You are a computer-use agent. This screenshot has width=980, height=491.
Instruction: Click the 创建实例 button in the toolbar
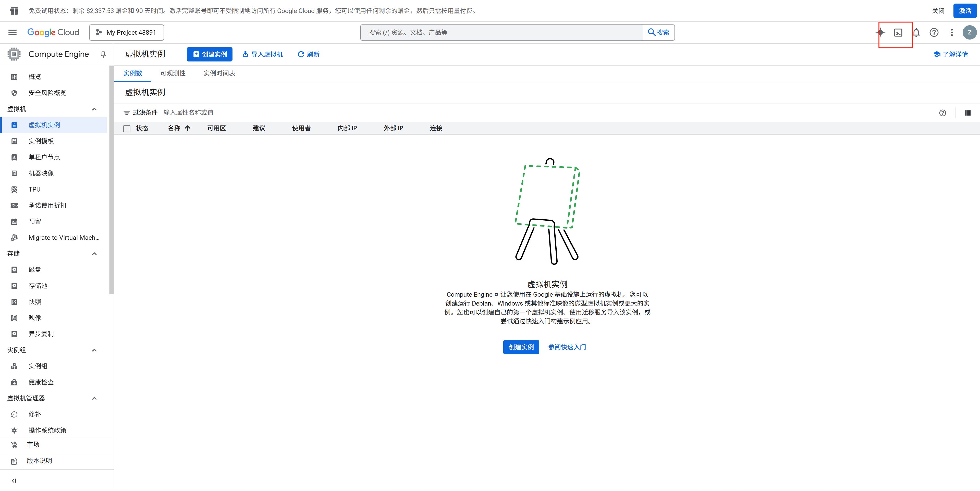[x=210, y=54]
